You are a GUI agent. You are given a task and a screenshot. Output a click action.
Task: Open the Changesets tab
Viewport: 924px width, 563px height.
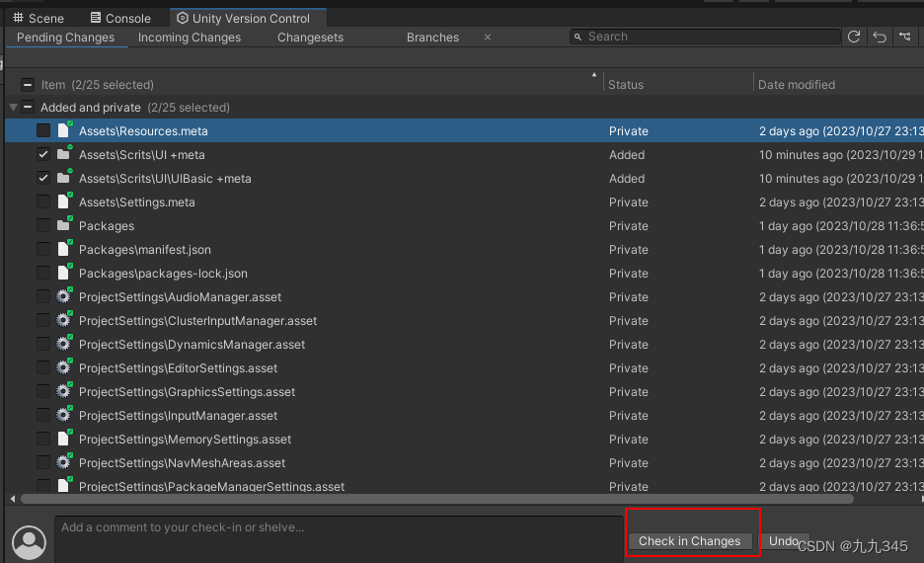click(x=310, y=38)
